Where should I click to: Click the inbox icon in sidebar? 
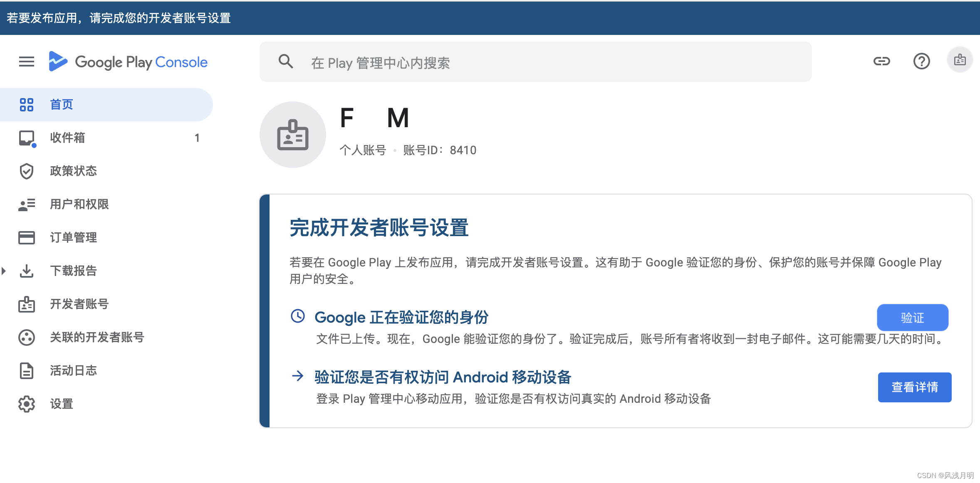click(27, 138)
